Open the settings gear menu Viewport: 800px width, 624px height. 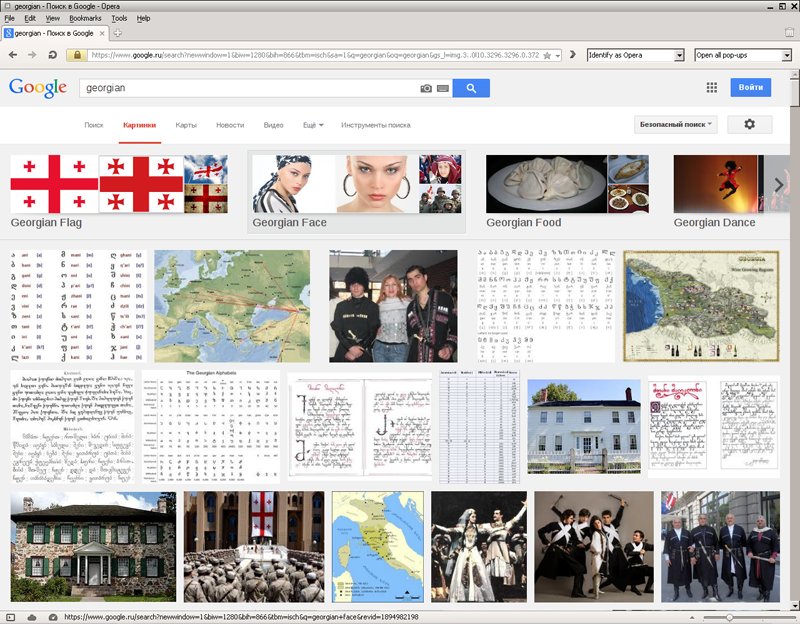[x=749, y=125]
